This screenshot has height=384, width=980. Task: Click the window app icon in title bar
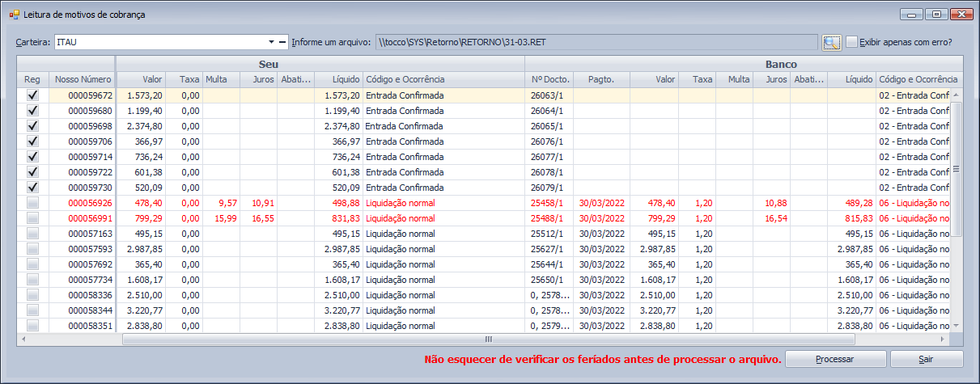click(14, 15)
